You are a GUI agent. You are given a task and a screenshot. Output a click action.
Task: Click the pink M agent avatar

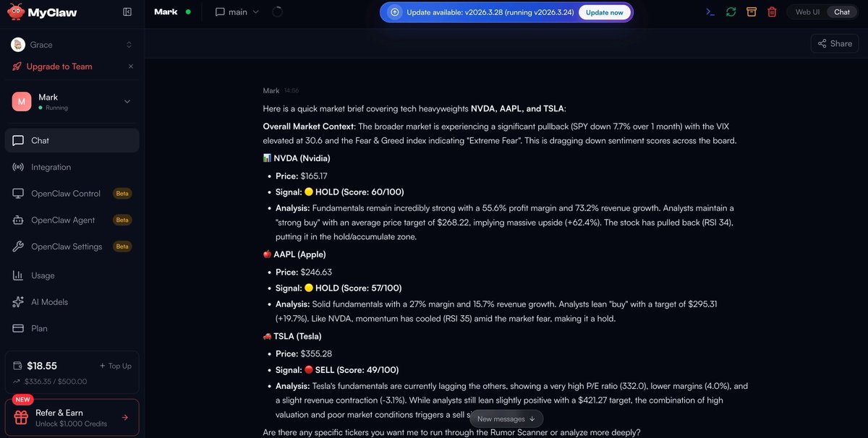click(x=21, y=102)
